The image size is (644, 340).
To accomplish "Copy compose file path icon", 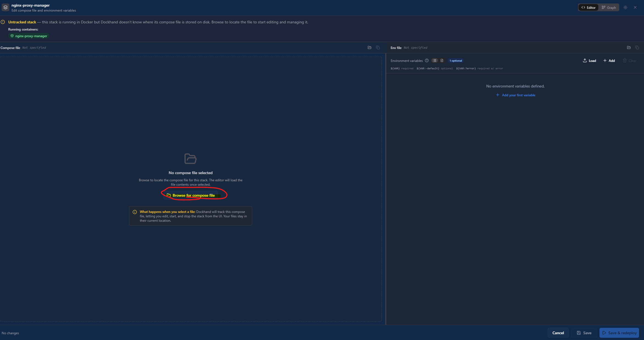I will click(x=378, y=48).
